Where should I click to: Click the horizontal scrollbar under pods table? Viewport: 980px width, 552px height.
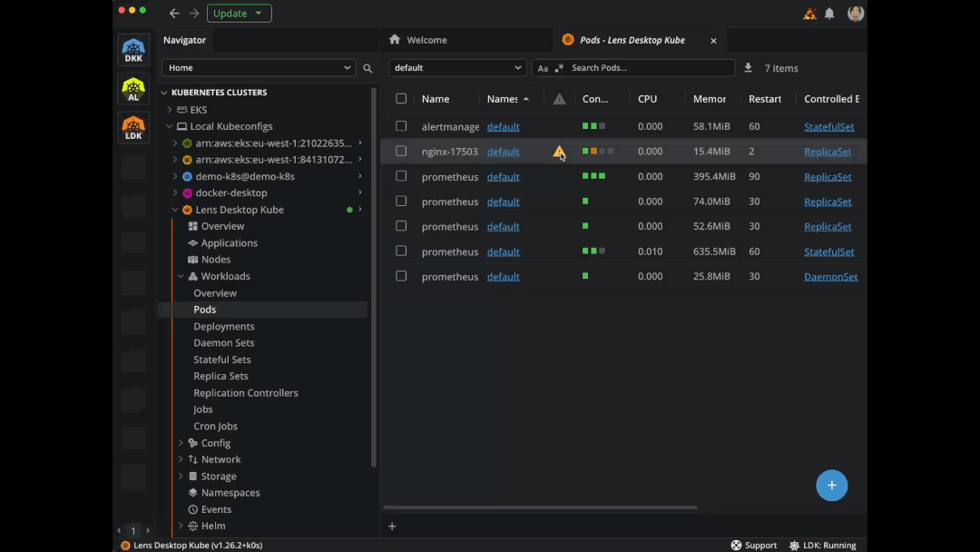(x=540, y=508)
